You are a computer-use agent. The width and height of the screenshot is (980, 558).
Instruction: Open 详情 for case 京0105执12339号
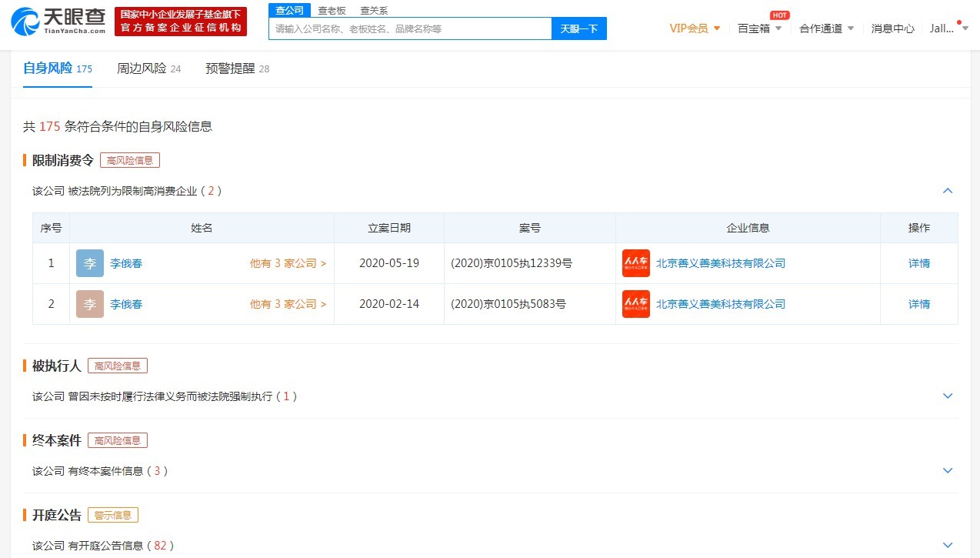919,263
